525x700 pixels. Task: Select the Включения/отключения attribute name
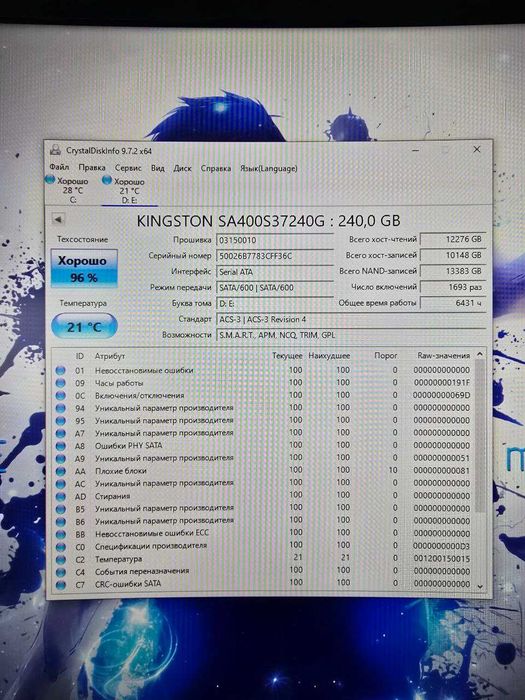[x=139, y=396]
